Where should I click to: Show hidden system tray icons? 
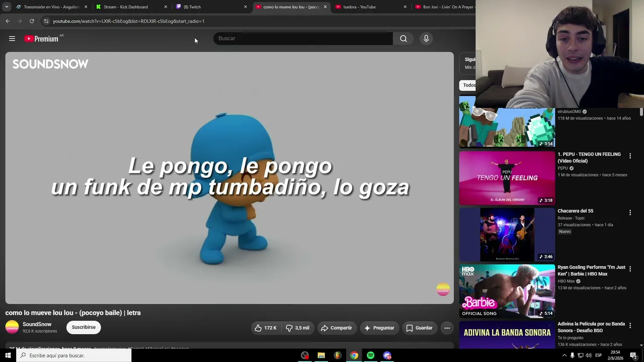pyautogui.click(x=564, y=355)
